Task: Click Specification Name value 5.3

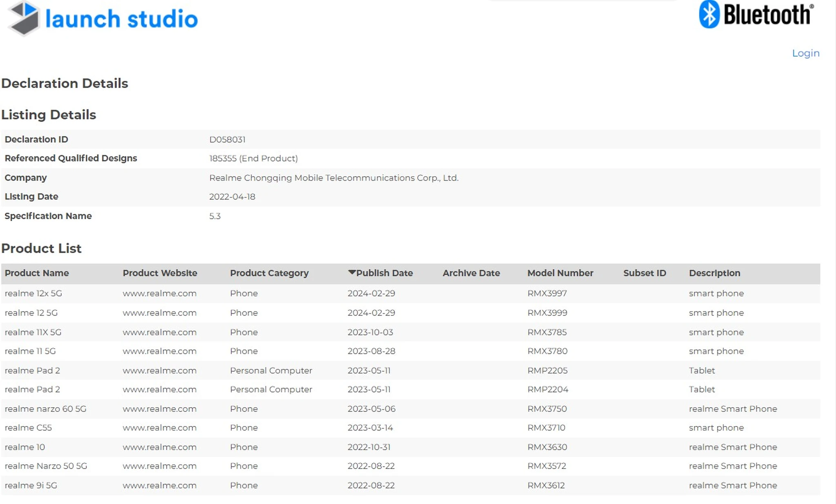Action: coord(215,216)
